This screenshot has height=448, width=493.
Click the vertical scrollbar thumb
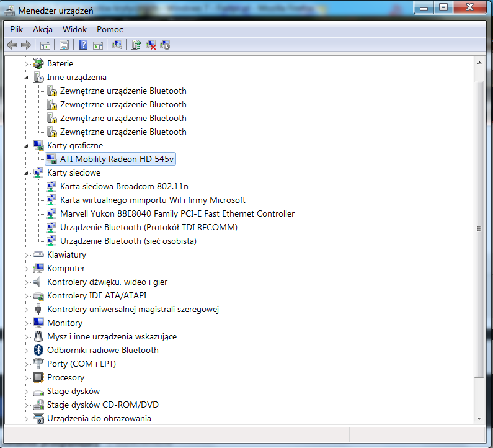(x=479, y=229)
